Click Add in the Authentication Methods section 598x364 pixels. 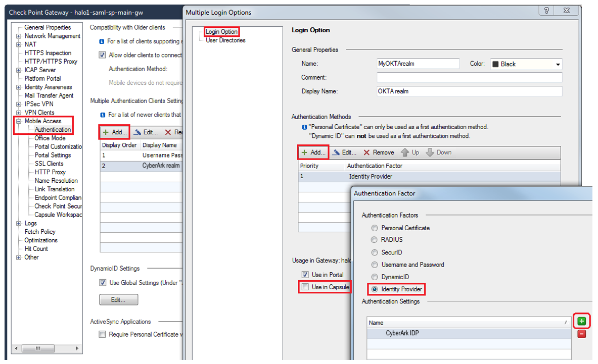(314, 152)
